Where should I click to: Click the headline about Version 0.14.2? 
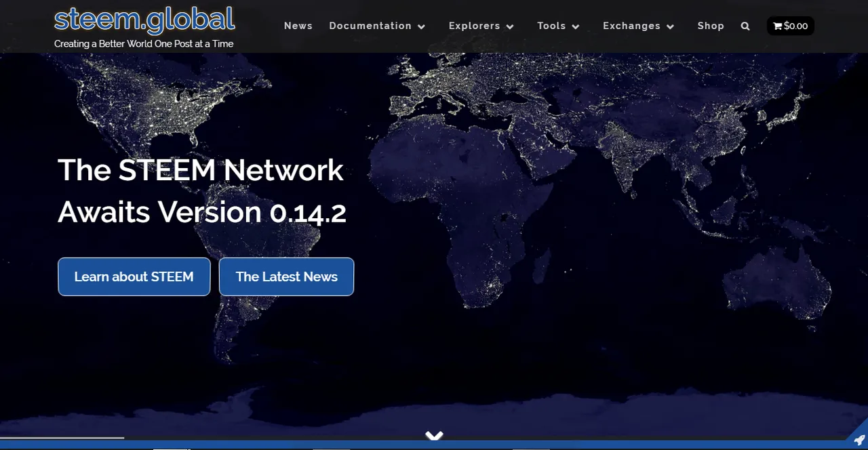pos(202,191)
